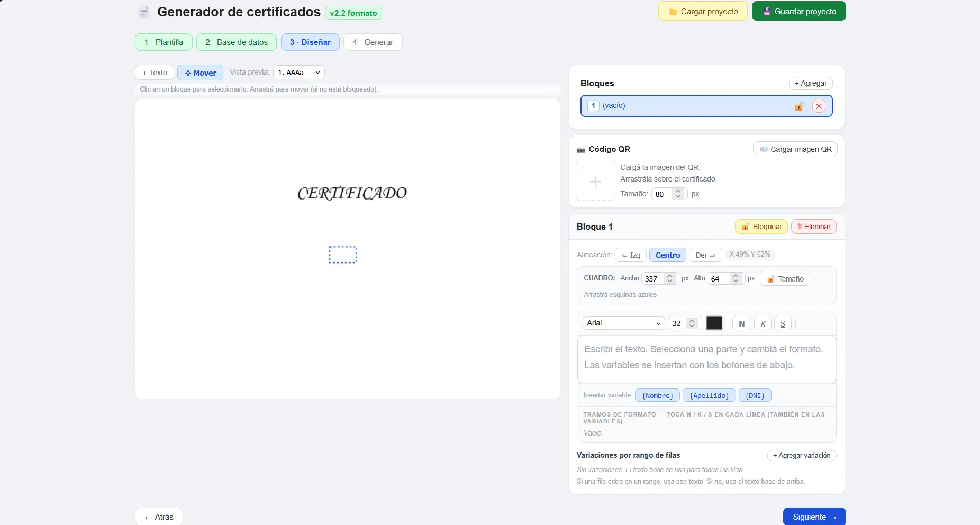Adjust the Ancho width stepper arrows
The width and height of the screenshot is (980, 525).
[669, 279]
